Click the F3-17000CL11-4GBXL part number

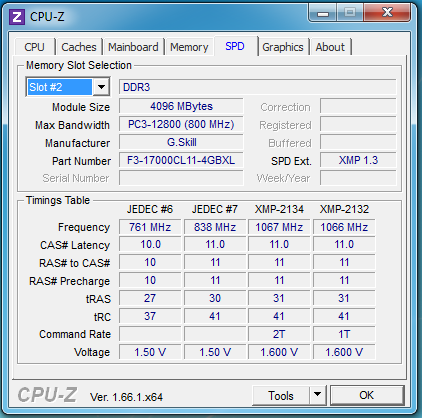181,160
